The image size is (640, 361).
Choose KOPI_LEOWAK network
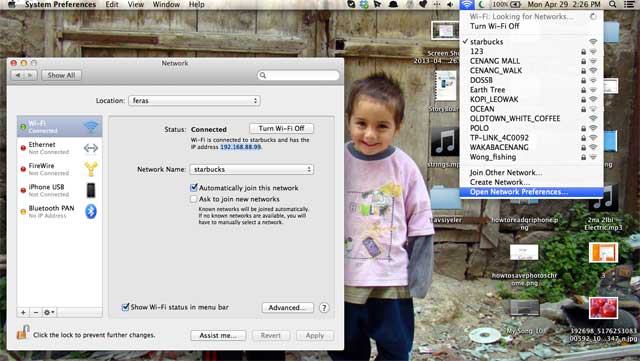tap(531, 99)
